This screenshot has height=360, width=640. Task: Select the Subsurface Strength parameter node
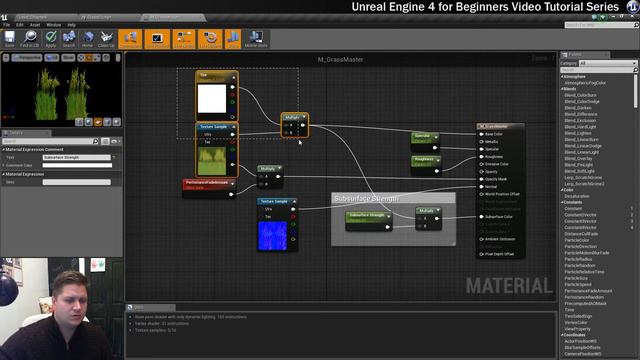[x=369, y=221]
